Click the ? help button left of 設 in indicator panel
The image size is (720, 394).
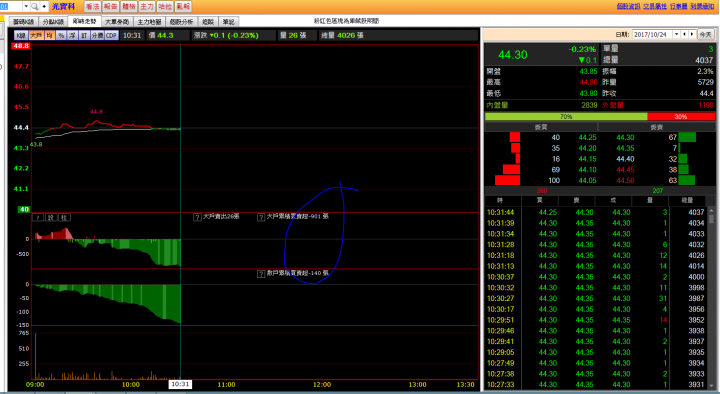pyautogui.click(x=38, y=217)
